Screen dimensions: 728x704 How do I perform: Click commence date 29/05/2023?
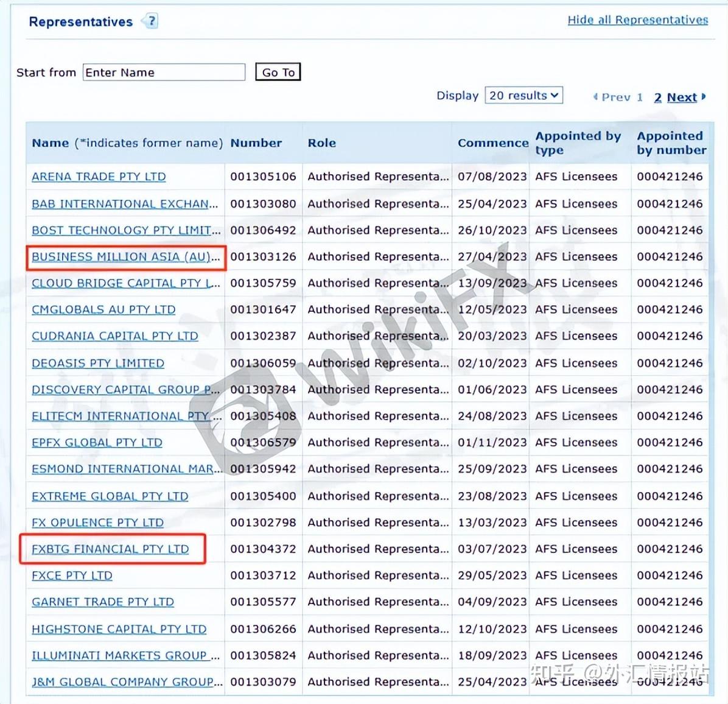click(492, 576)
